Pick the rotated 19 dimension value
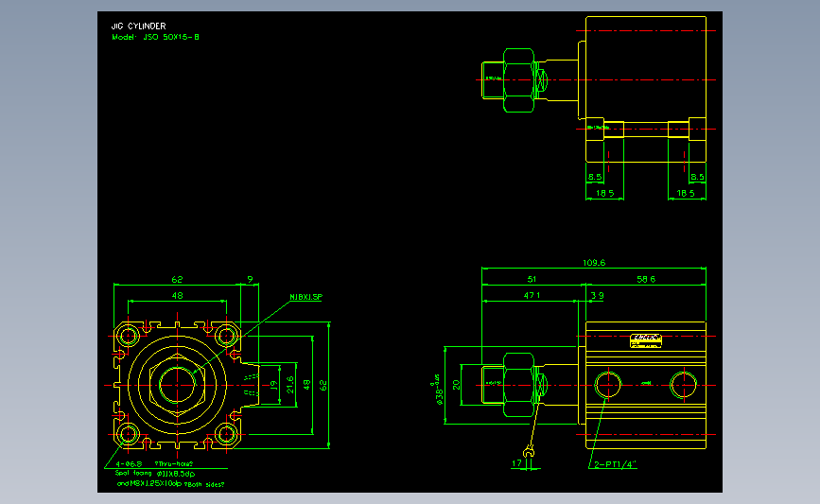Image resolution: width=820 pixels, height=504 pixels. 273,385
